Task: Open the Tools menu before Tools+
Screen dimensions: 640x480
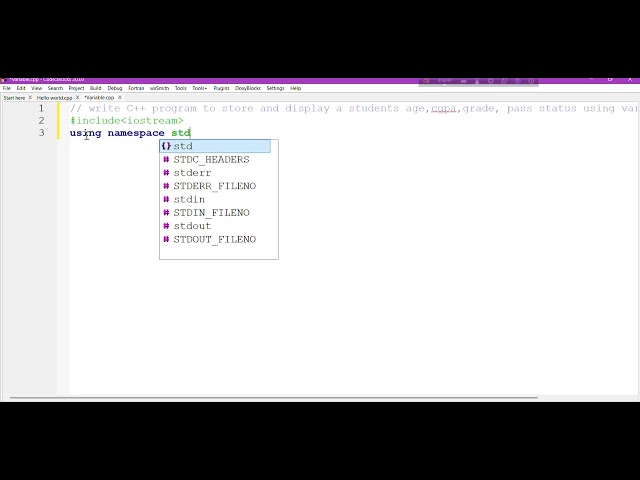Action: pos(180,88)
